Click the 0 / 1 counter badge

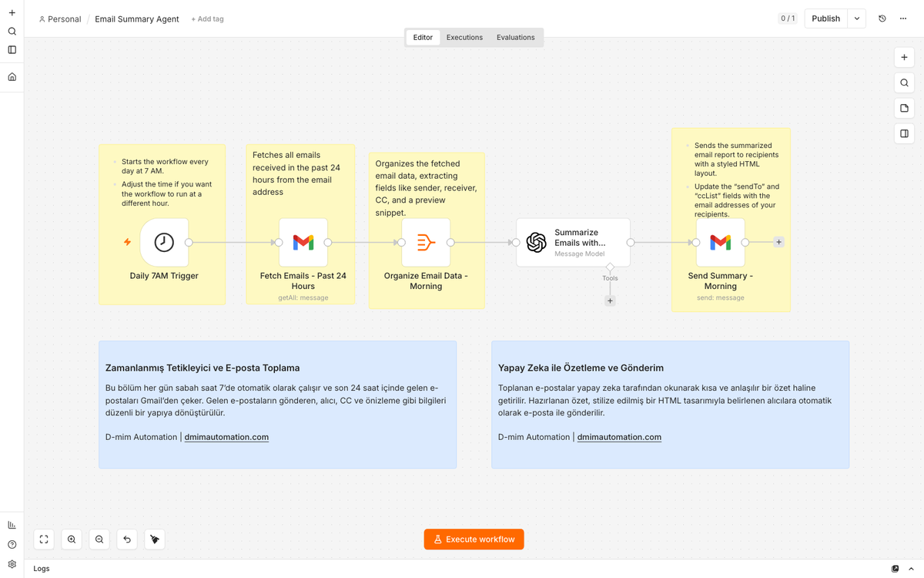[x=788, y=18]
